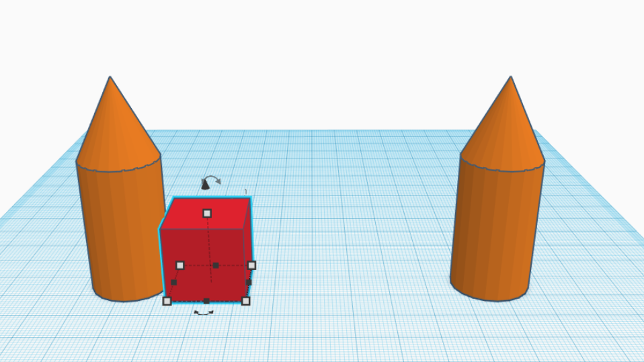Click white corner handle at cube's front-right base
This screenshot has width=644, height=362.
coord(245,302)
